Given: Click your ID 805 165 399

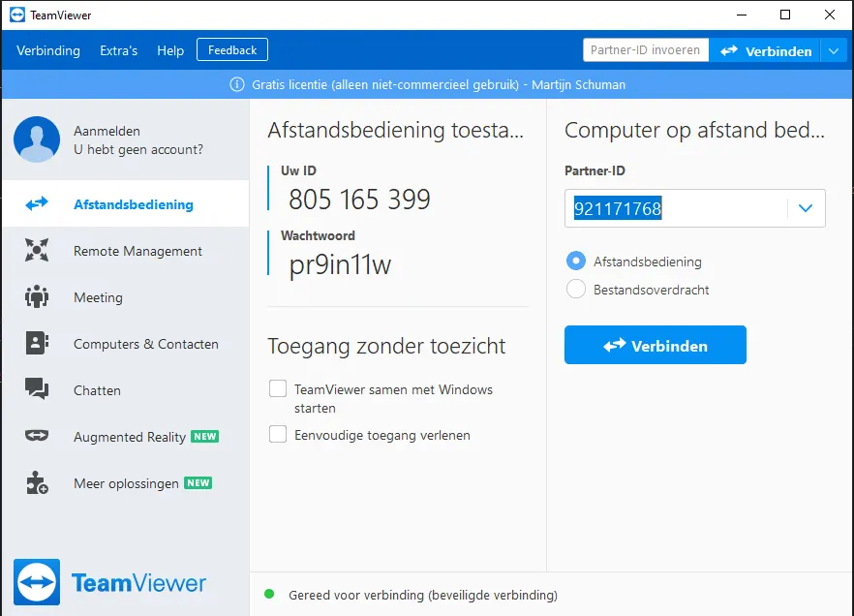Looking at the screenshot, I should 359,199.
